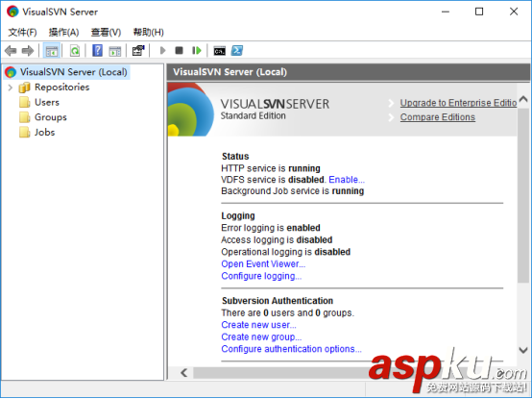Minimize the VisualSVN Server window
Viewport: 532px width, 399px height.
446,12
